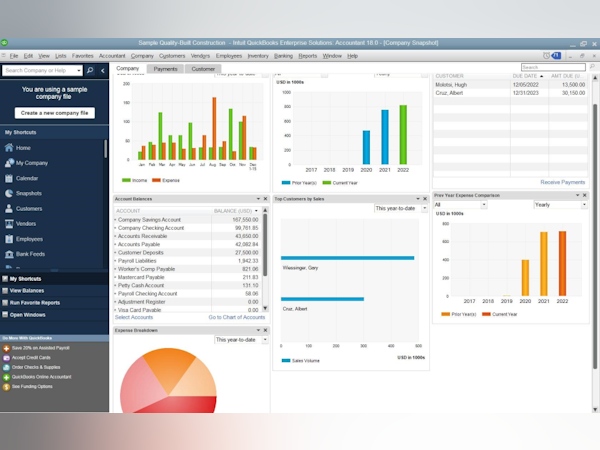Image resolution: width=600 pixels, height=450 pixels.
Task: Sort by BALANCE (USD) column header
Action: [236, 211]
